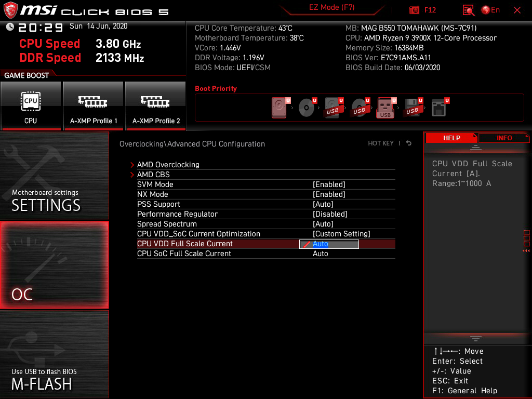Switch to the HELP tab
This screenshot has width=532, height=399.
[x=451, y=138]
